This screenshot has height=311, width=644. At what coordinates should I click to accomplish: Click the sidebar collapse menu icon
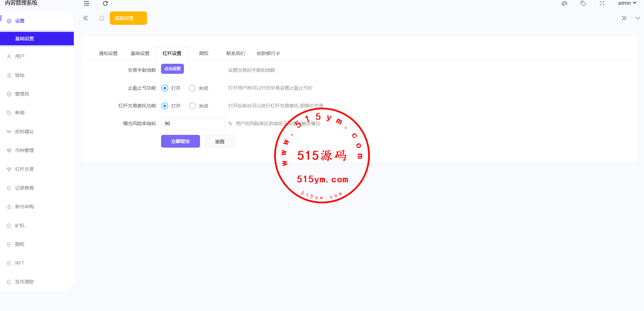(87, 3)
